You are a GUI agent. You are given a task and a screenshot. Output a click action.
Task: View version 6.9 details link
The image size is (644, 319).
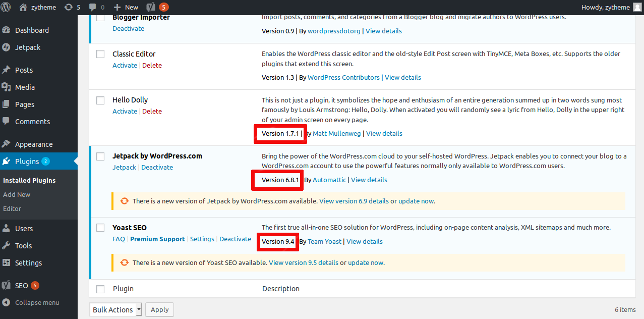pos(354,201)
